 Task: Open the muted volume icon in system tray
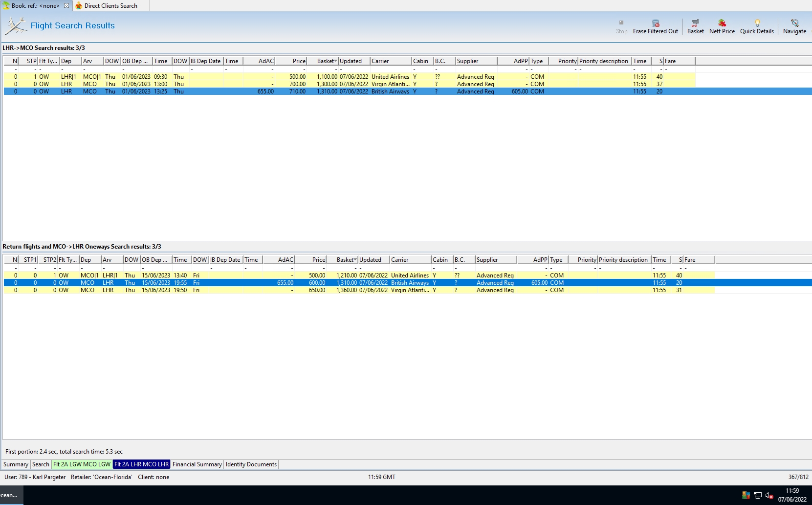pyautogui.click(x=769, y=495)
